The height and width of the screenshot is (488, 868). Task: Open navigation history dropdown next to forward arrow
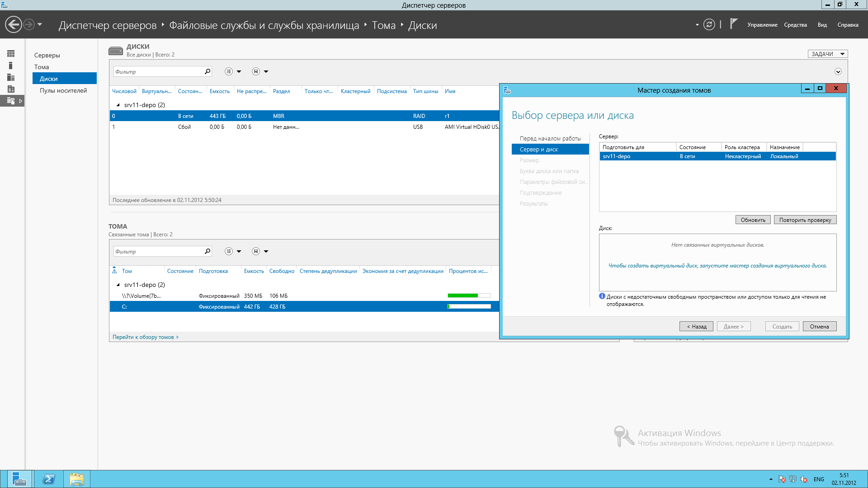(40, 24)
